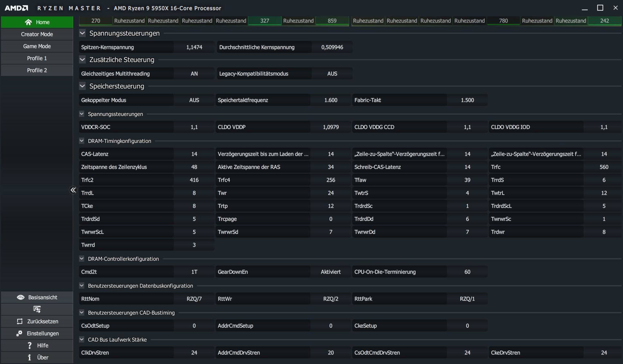Click Trfc2 value 416
The width and height of the screenshot is (623, 364).
[x=194, y=180]
